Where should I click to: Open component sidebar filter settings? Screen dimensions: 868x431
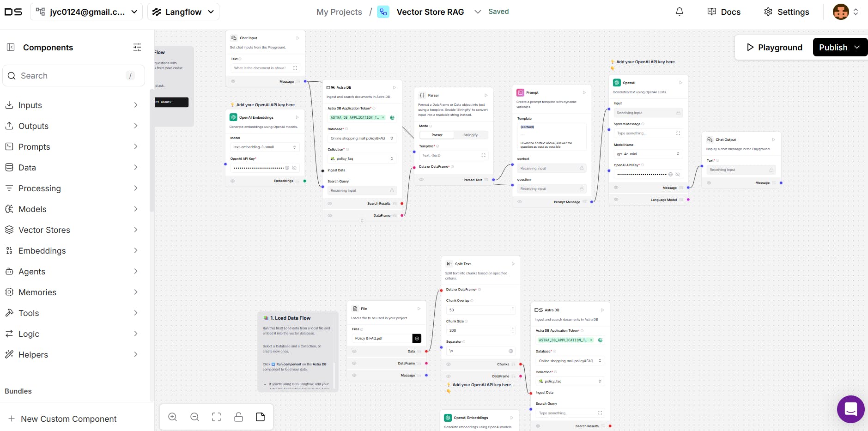coord(137,47)
